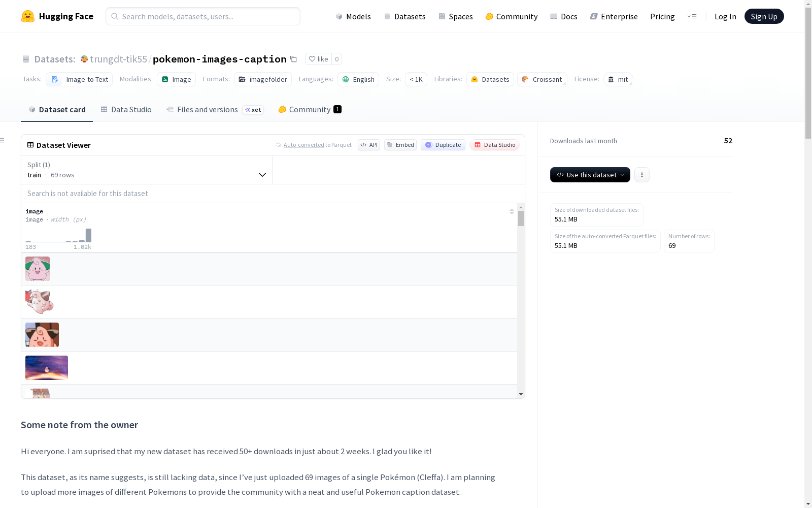Open first Cleffa image thumbnail
The image size is (812, 508).
point(38,269)
